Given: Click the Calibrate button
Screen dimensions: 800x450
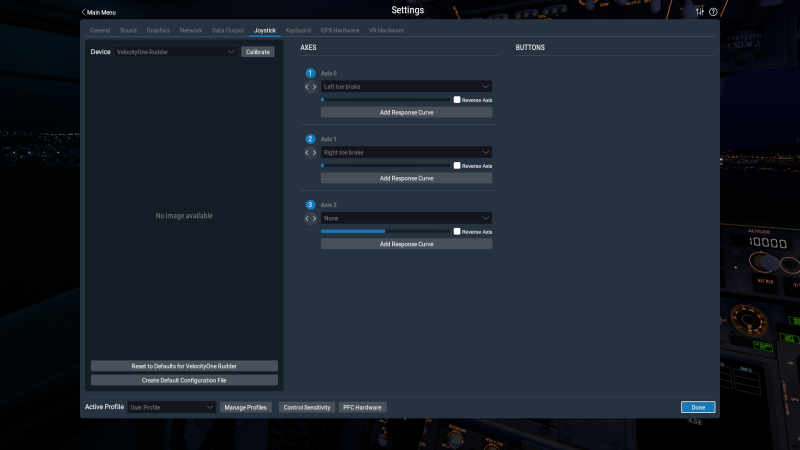Looking at the screenshot, I should coord(258,52).
